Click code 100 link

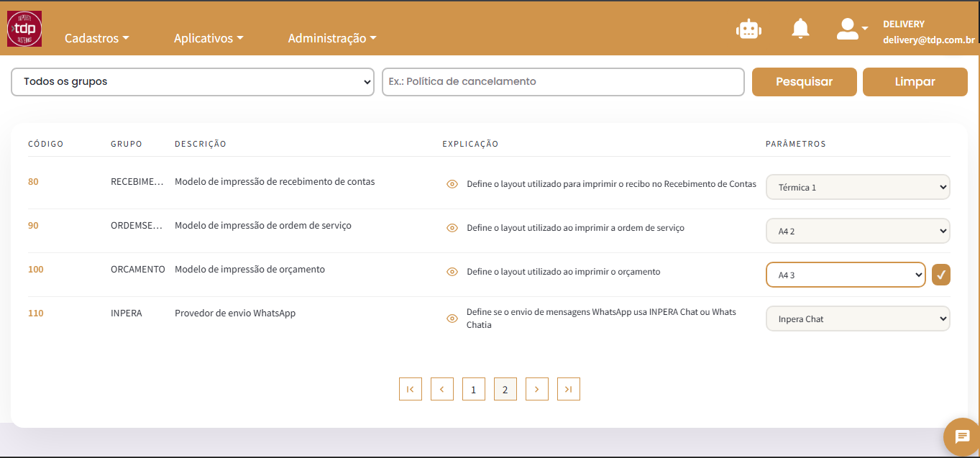(x=36, y=270)
